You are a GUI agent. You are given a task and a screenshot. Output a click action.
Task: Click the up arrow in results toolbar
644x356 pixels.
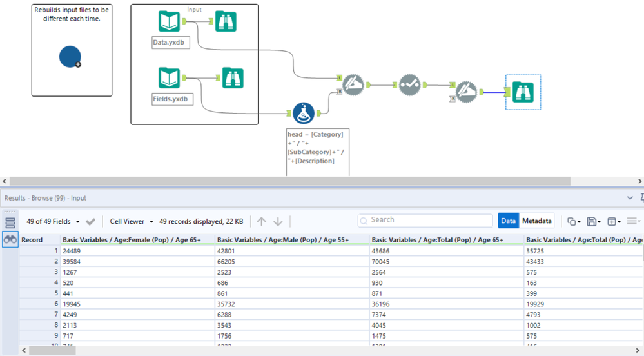point(261,221)
